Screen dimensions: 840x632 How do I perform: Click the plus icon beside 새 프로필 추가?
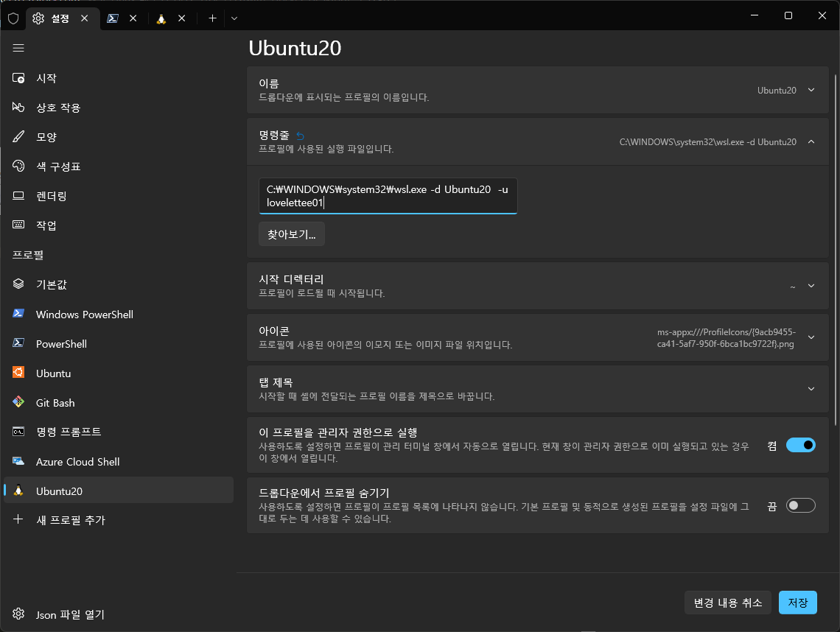pyautogui.click(x=18, y=519)
